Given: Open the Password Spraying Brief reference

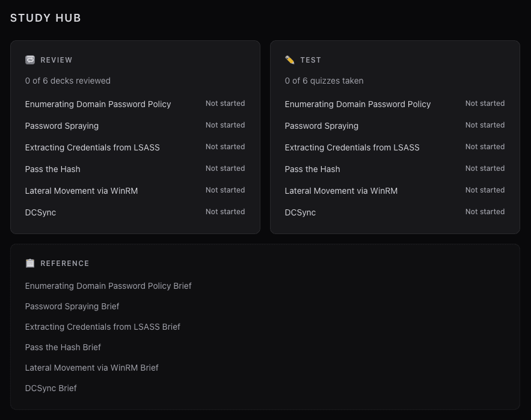Looking at the screenshot, I should coord(72,306).
